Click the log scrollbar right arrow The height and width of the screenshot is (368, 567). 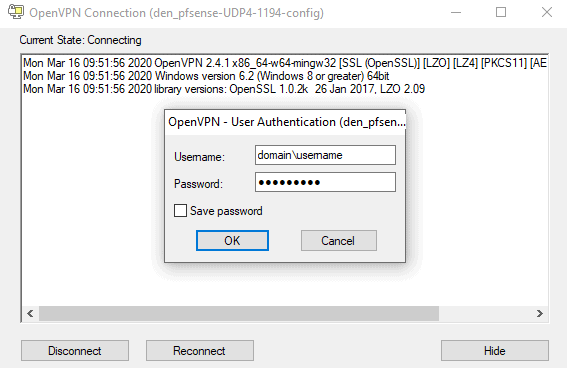click(x=540, y=313)
